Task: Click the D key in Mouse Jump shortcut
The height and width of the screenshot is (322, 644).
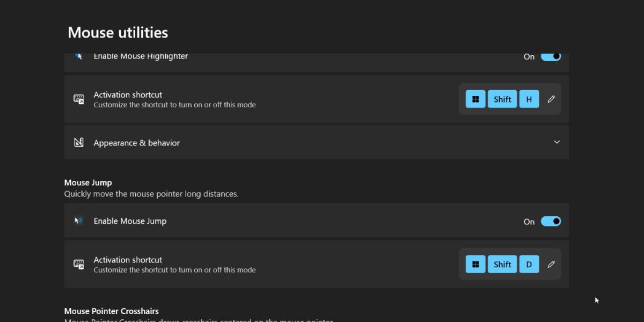Action: [x=529, y=264]
